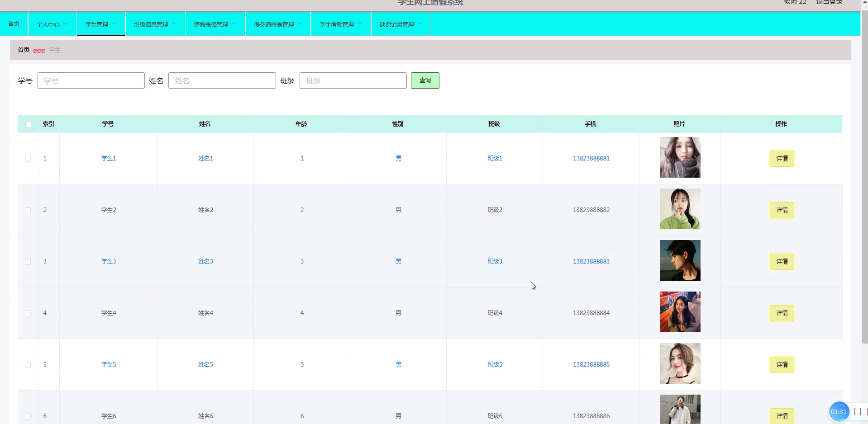This screenshot has height=424, width=868.
Task: Expand the 缺课记录管理 dropdown arrow
Action: pos(420,24)
